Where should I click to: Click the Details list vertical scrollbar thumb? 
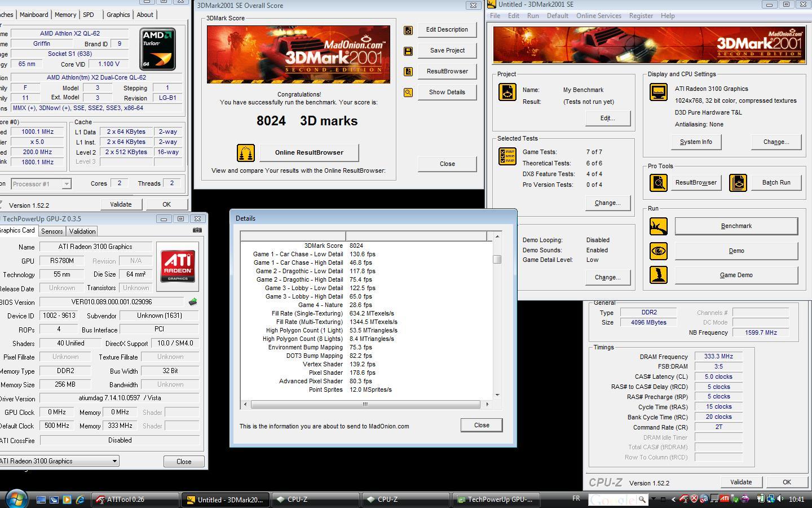pyautogui.click(x=497, y=260)
